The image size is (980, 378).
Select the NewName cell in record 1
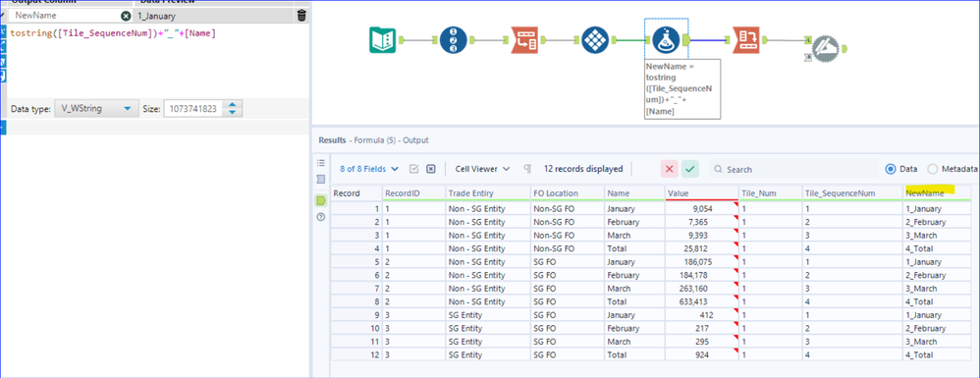point(937,209)
